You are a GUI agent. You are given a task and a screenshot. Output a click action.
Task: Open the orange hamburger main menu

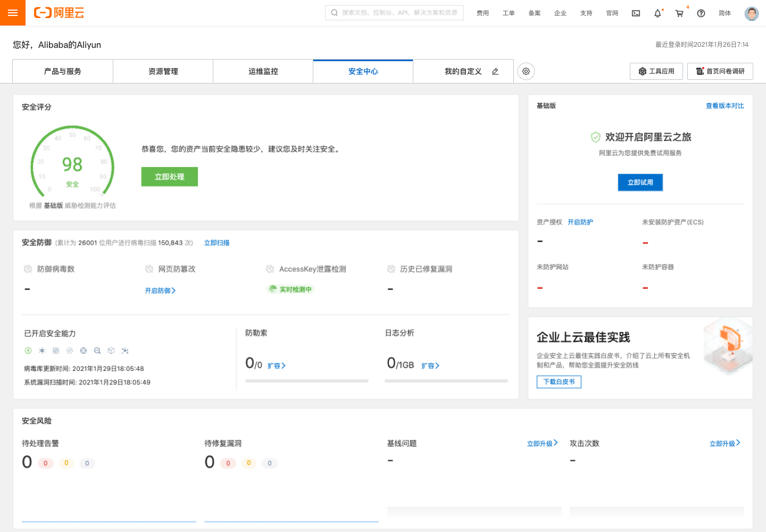click(13, 13)
